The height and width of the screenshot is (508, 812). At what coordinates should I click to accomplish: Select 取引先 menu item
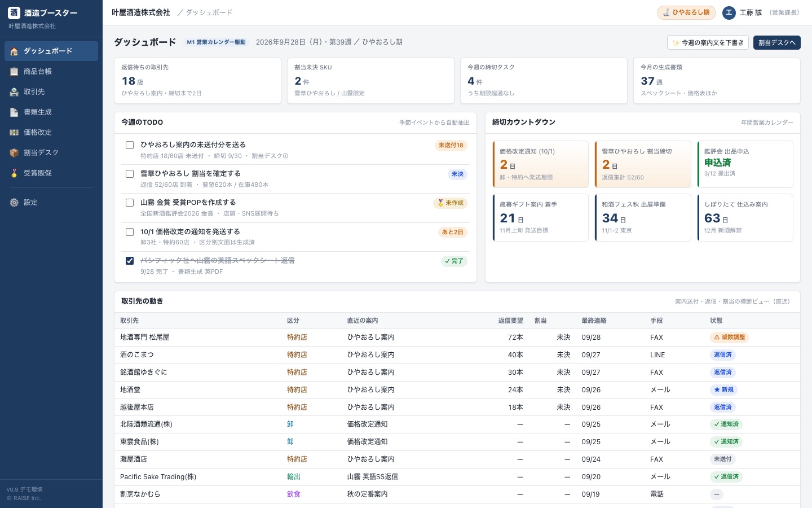(51, 92)
